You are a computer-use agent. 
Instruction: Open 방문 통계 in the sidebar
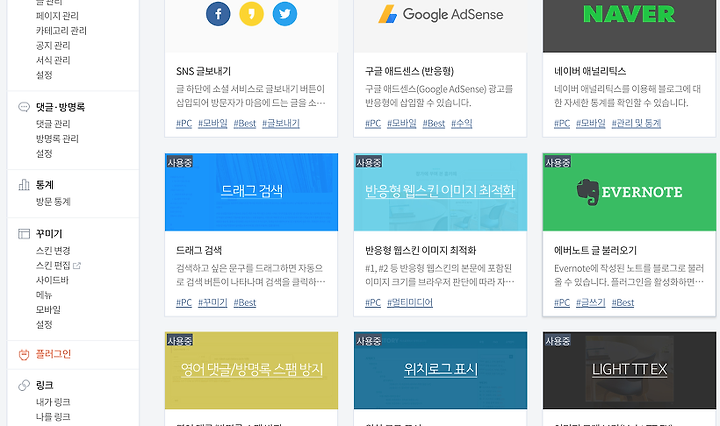click(x=53, y=202)
